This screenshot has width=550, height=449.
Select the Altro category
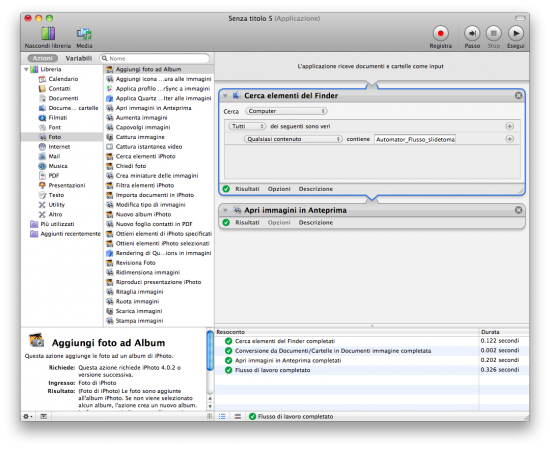coord(55,214)
